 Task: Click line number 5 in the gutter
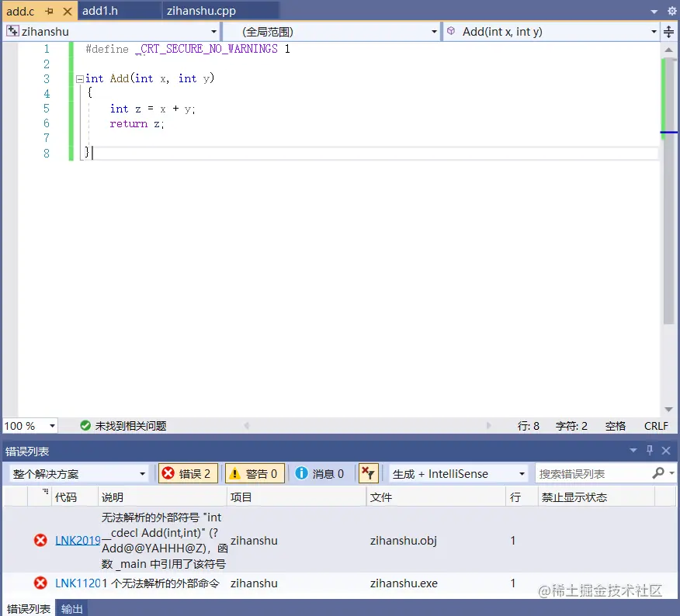click(47, 109)
